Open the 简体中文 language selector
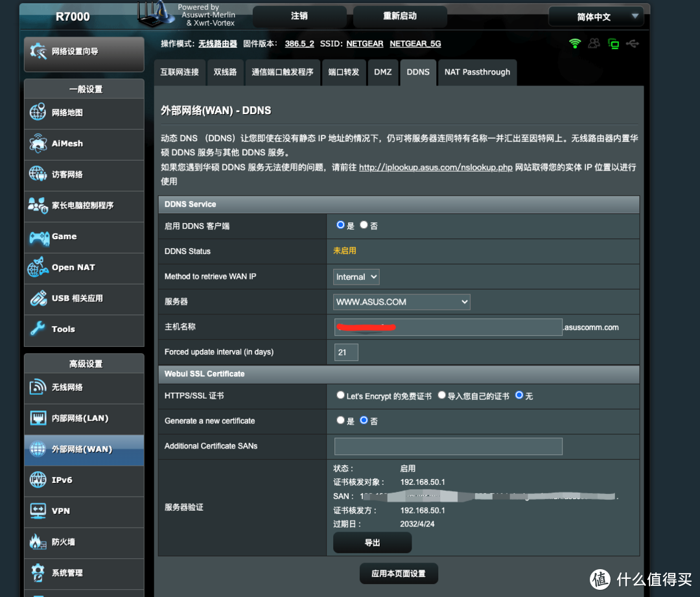 point(596,16)
